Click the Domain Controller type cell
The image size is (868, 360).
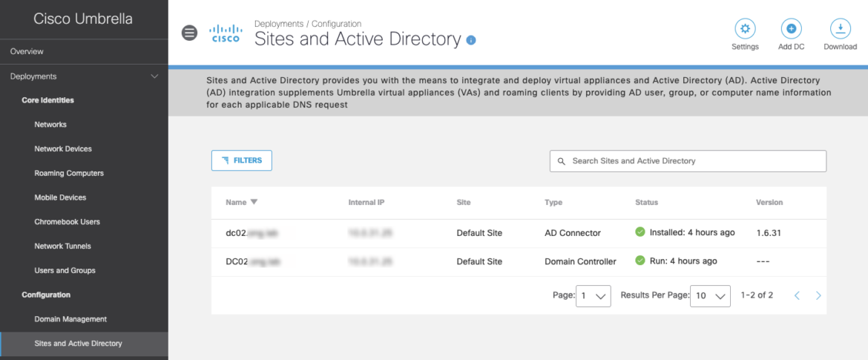580,261
